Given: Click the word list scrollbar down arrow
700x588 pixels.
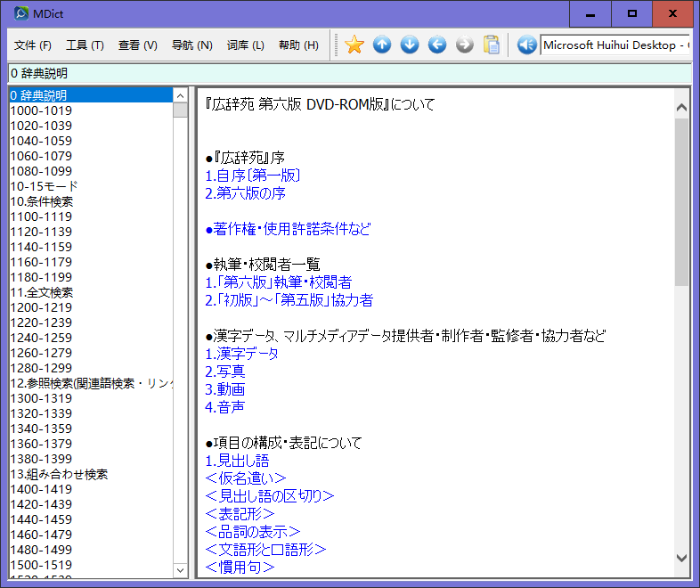Looking at the screenshot, I should 181,570.
